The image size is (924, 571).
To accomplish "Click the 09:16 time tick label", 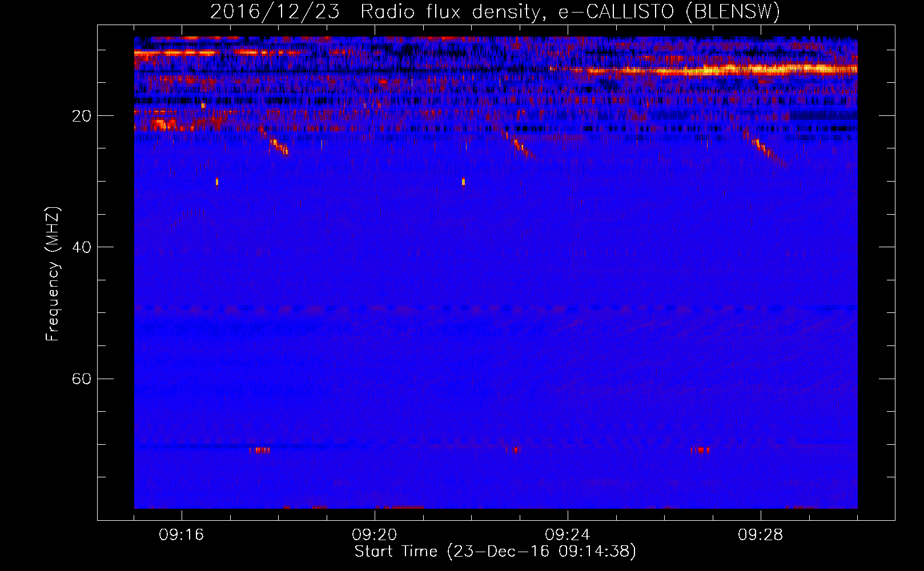I will (x=182, y=535).
